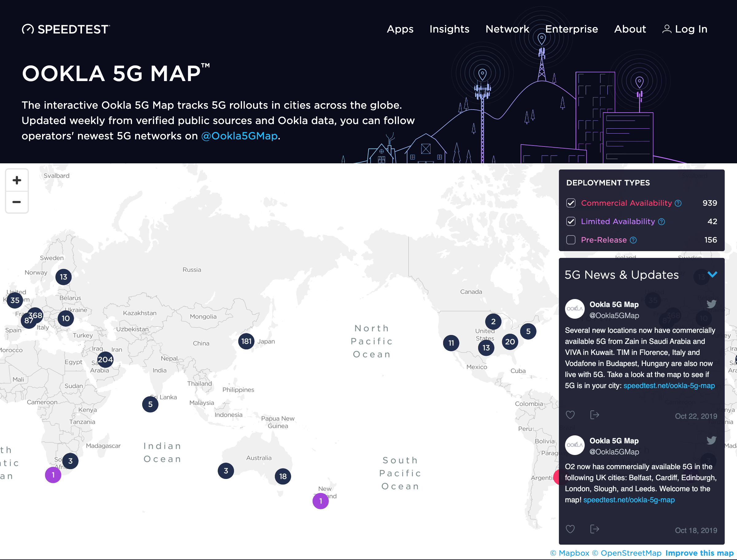Select the 35 cluster over United Kingdom
Screen dimensions: 737x560
point(15,300)
